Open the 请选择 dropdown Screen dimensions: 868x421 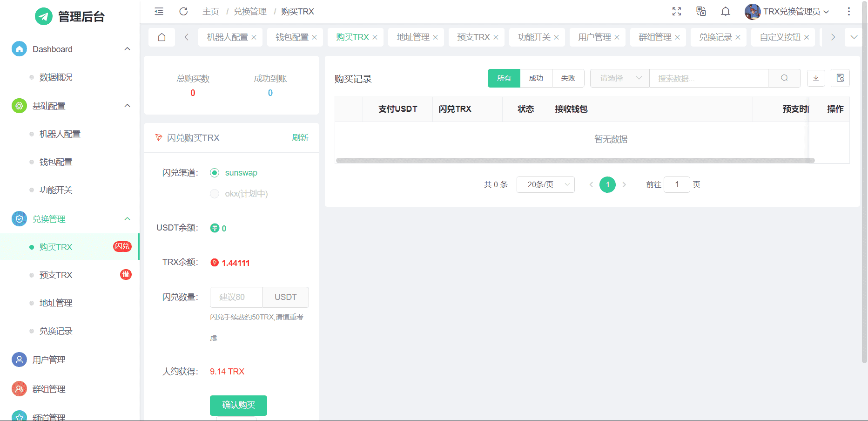coord(620,78)
